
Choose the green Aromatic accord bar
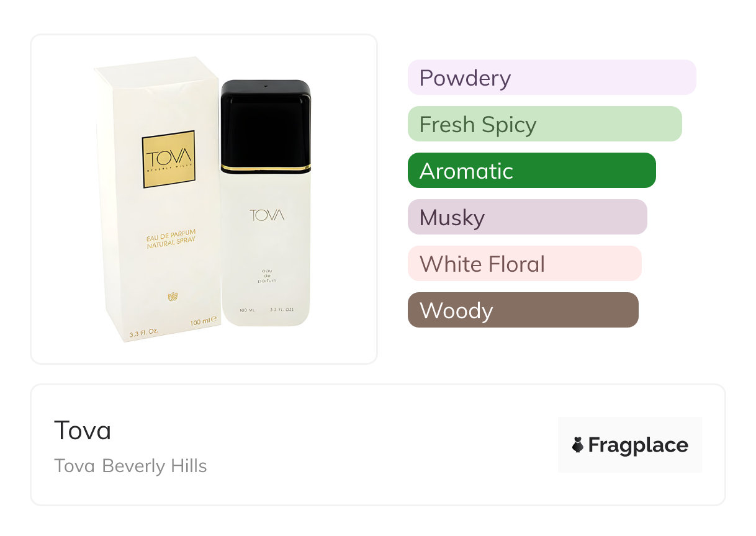(x=531, y=171)
